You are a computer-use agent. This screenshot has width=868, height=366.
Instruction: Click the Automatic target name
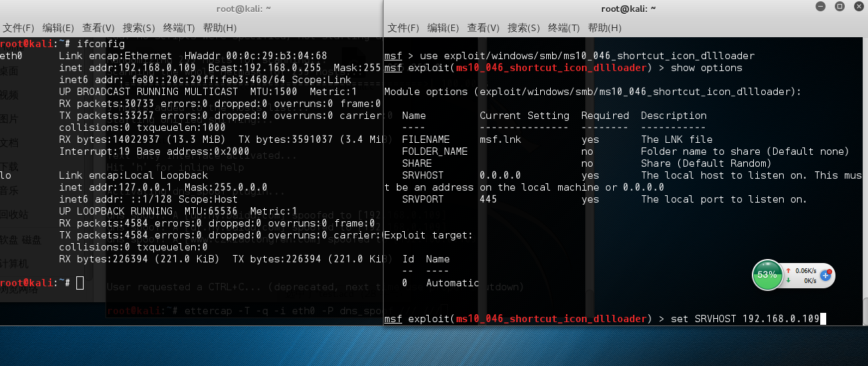pyautogui.click(x=453, y=283)
